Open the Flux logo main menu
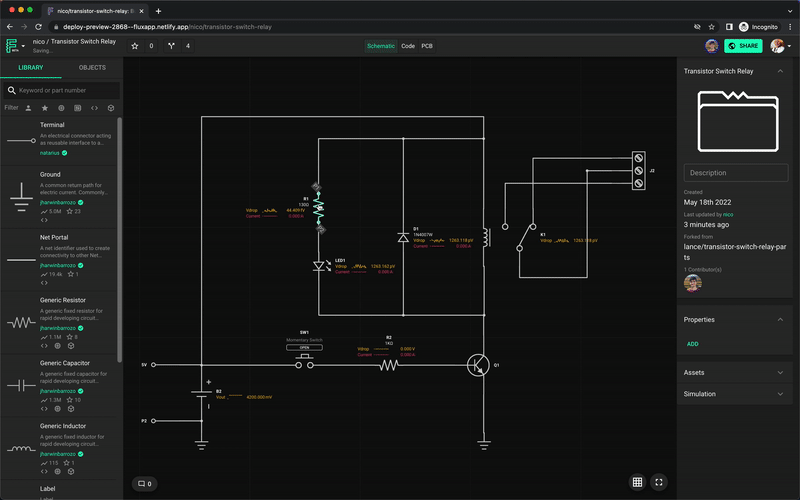 (x=14, y=46)
